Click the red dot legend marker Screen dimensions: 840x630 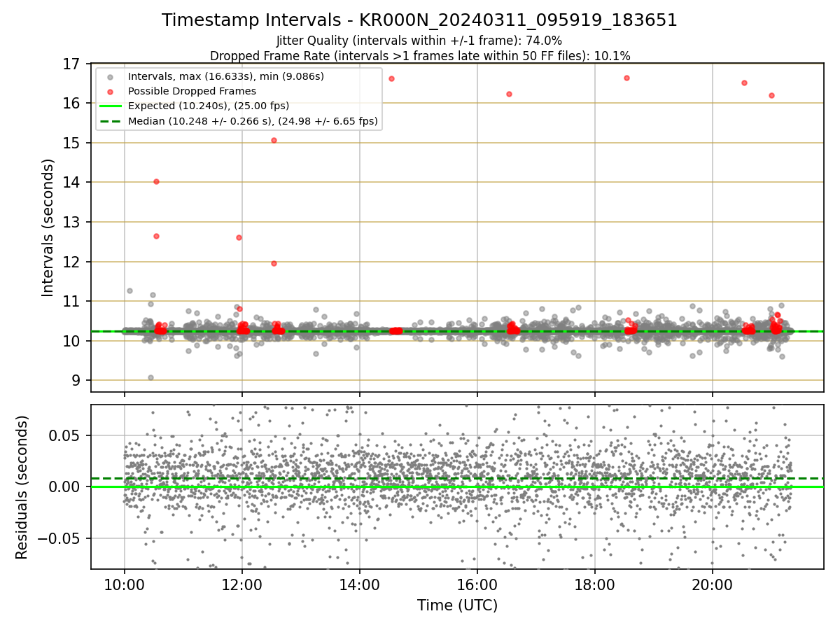point(110,91)
